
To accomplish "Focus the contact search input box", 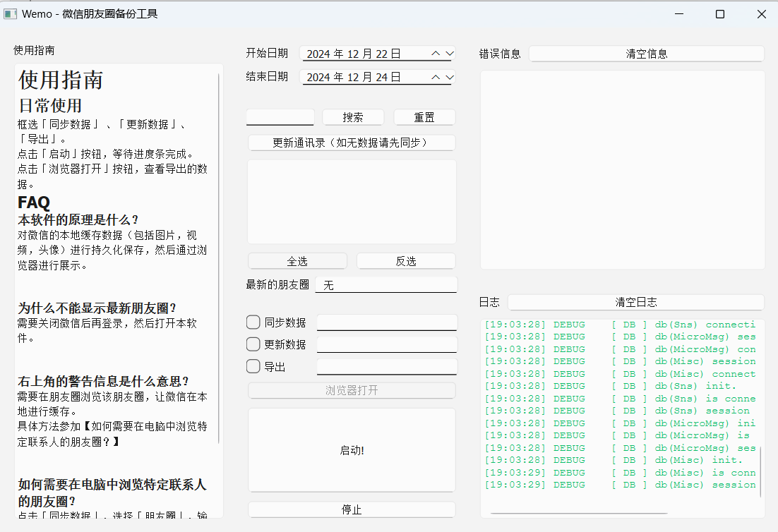I will 280,118.
